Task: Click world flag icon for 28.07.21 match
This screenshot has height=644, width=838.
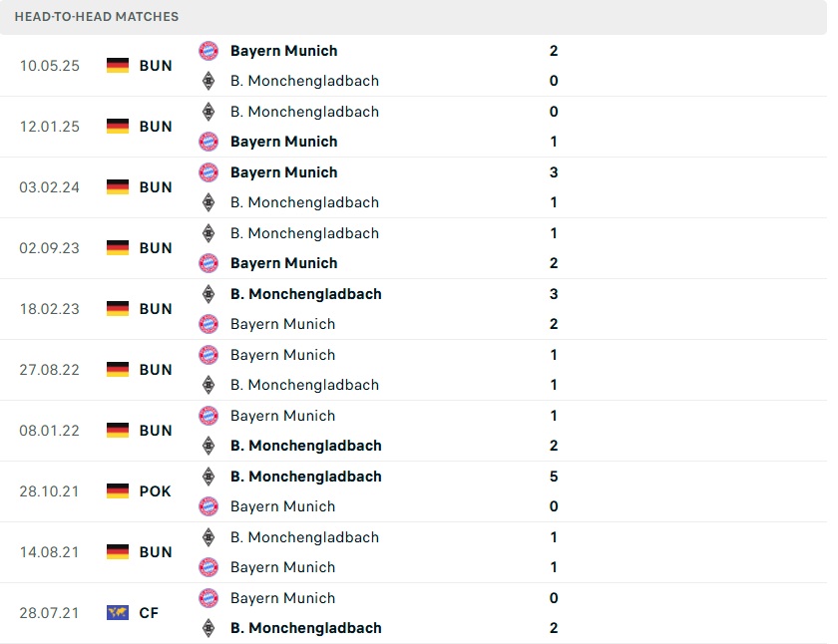Action: point(118,613)
